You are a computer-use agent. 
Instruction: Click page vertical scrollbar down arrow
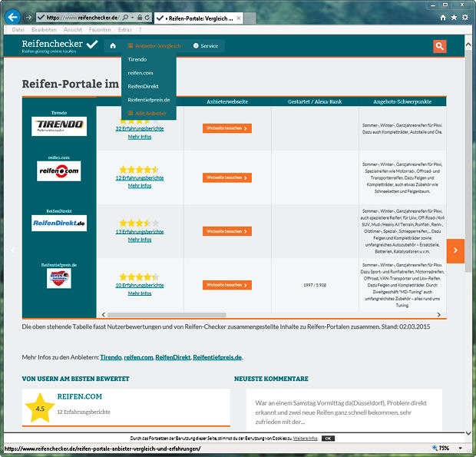[x=468, y=432]
